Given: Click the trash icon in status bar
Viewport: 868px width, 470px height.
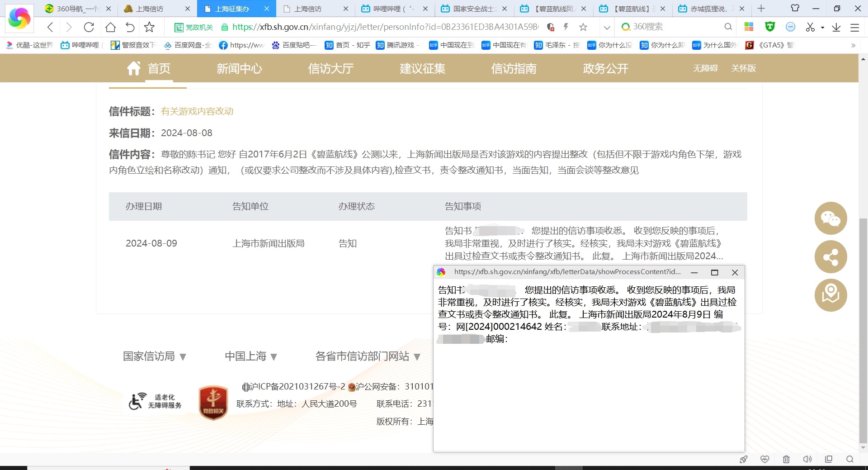Looking at the screenshot, I should [x=786, y=459].
